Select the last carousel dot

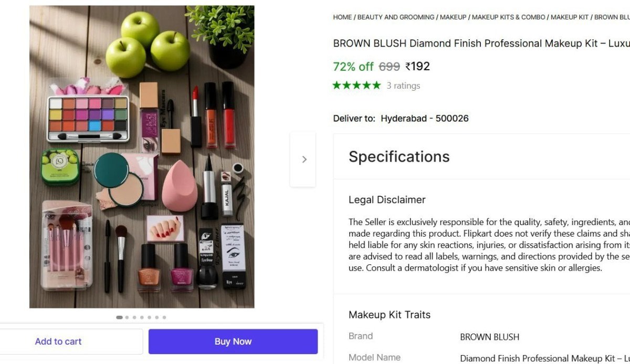click(x=164, y=317)
